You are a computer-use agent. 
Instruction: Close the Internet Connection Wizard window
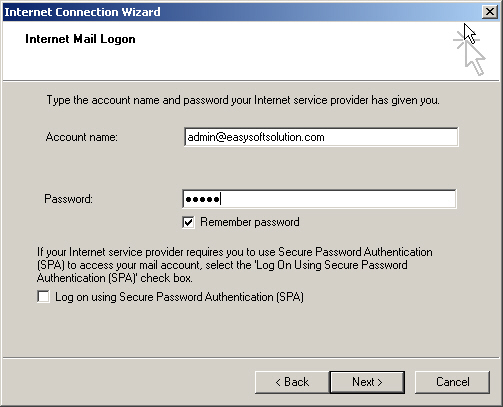pos(489,12)
